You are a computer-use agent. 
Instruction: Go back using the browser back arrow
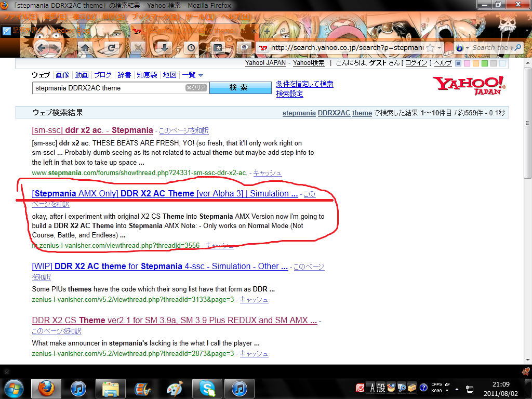tap(41, 48)
